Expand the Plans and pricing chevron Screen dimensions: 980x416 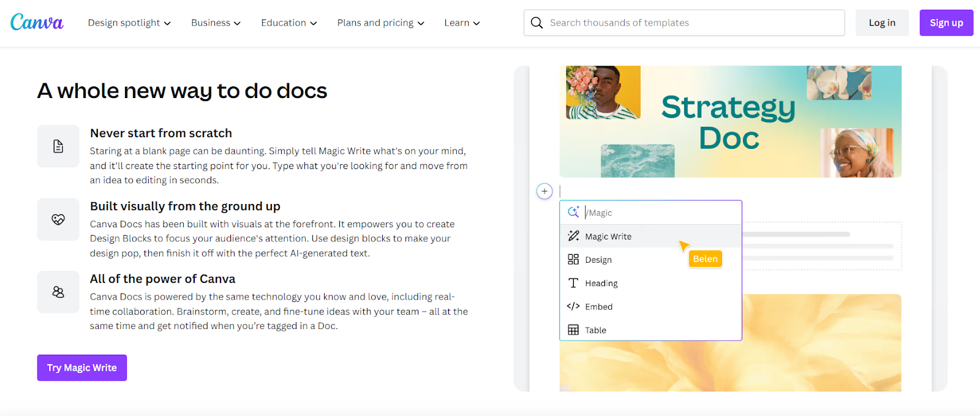pos(420,23)
